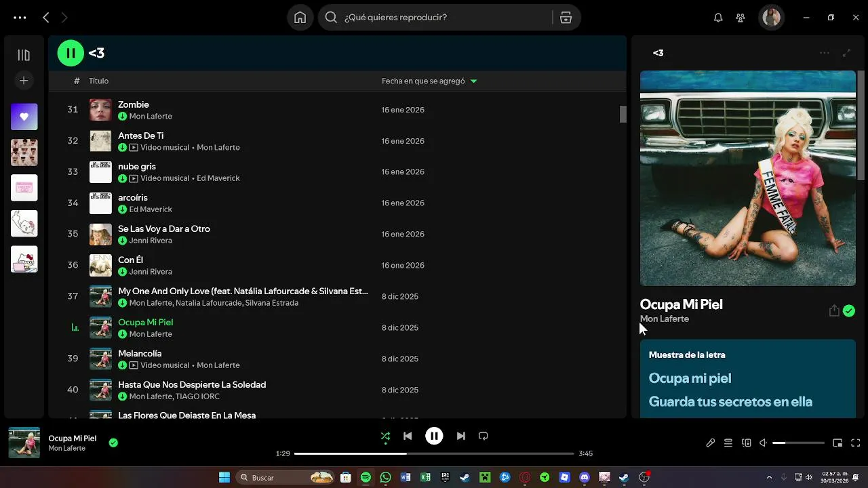Open the user profile avatar menu

771,18
